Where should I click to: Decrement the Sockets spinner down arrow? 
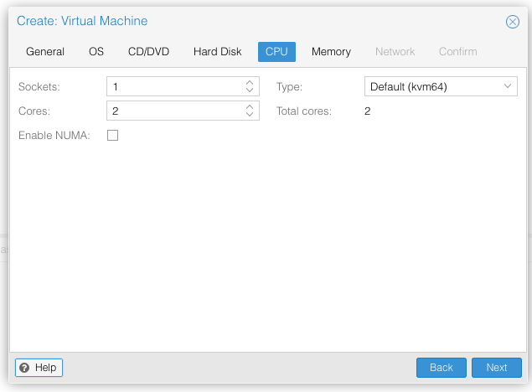250,90
